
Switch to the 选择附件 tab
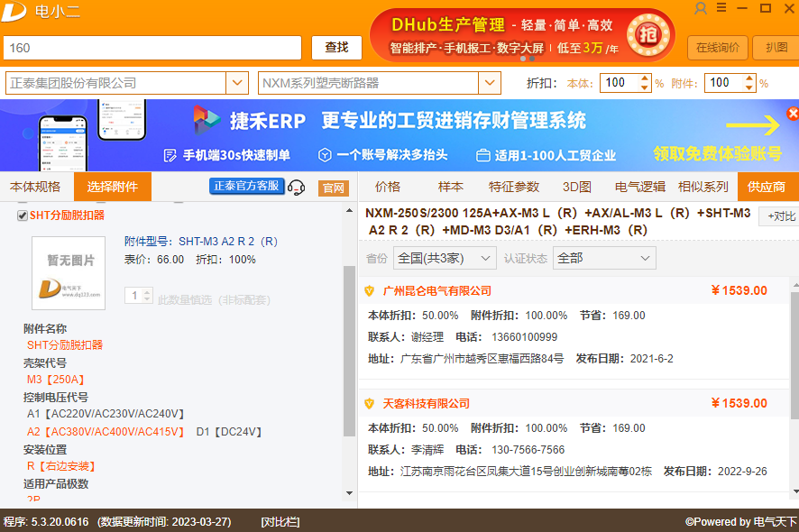[x=113, y=187]
